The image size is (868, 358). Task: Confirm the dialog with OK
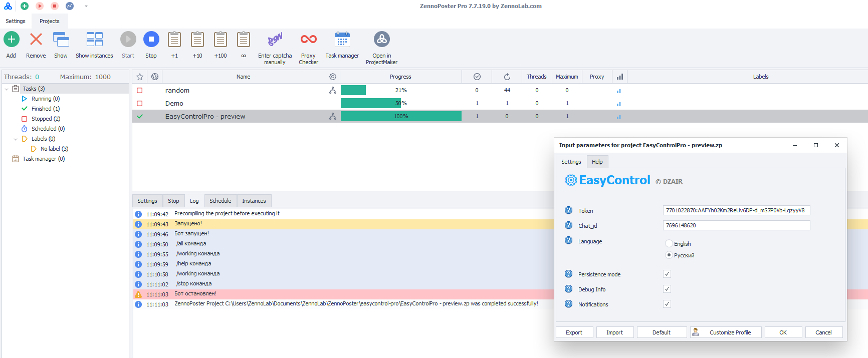pyautogui.click(x=783, y=332)
